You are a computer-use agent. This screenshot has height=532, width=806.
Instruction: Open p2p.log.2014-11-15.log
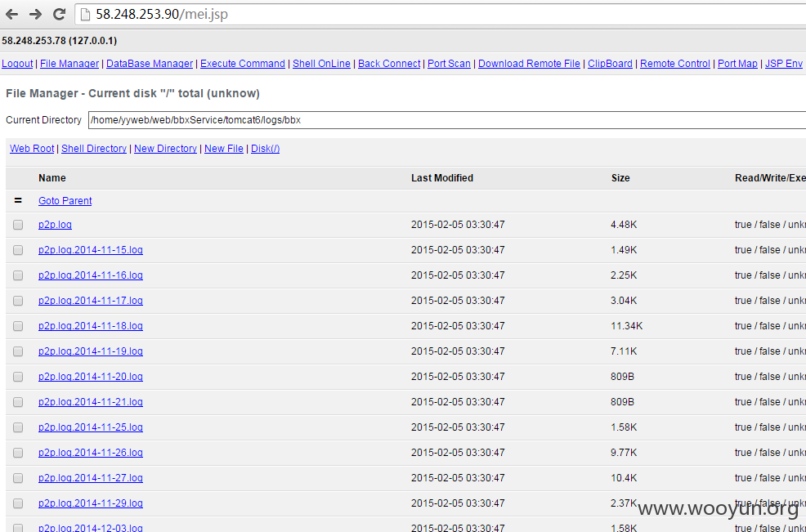tap(91, 250)
